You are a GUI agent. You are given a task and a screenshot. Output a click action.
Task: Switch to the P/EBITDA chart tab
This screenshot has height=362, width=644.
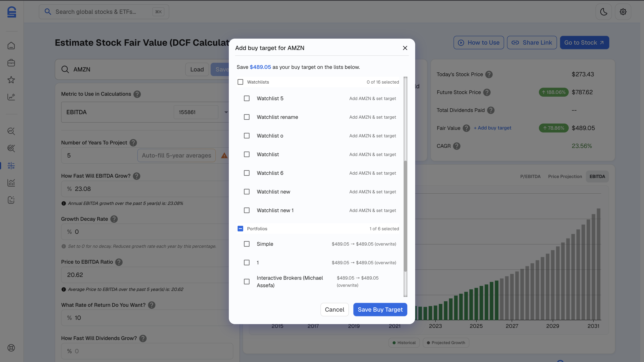[x=530, y=177]
